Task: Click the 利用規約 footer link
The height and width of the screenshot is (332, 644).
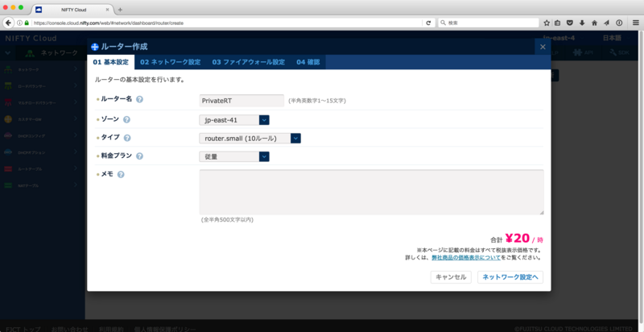Action: tap(111, 329)
